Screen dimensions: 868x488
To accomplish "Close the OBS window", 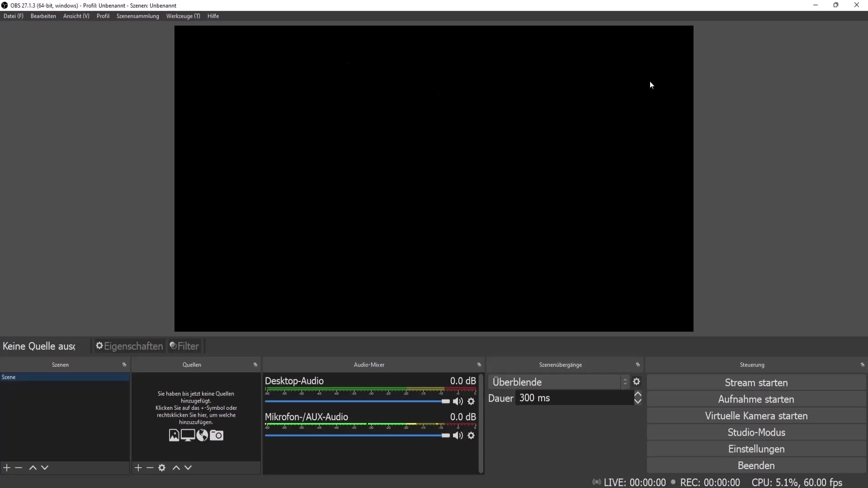I will (x=857, y=5).
